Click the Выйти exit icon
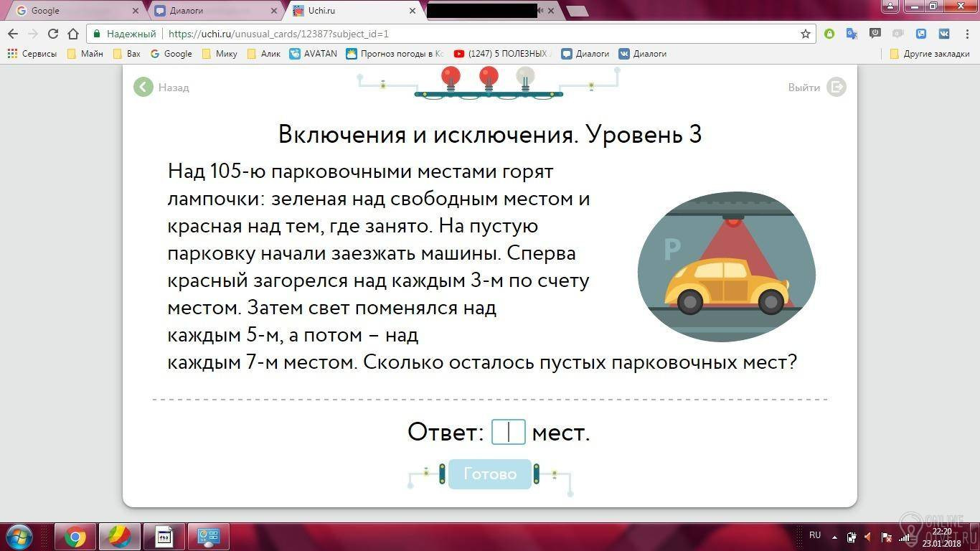 pyautogui.click(x=837, y=87)
